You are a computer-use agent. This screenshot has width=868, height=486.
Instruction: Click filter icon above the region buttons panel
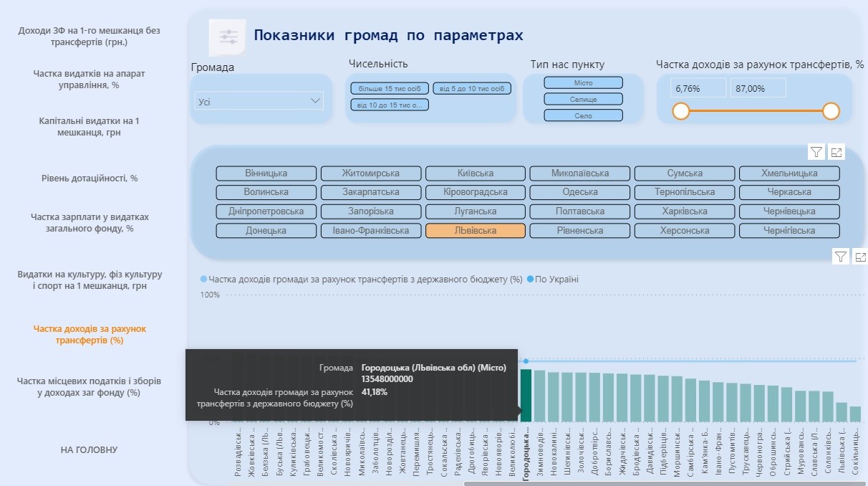pos(816,151)
